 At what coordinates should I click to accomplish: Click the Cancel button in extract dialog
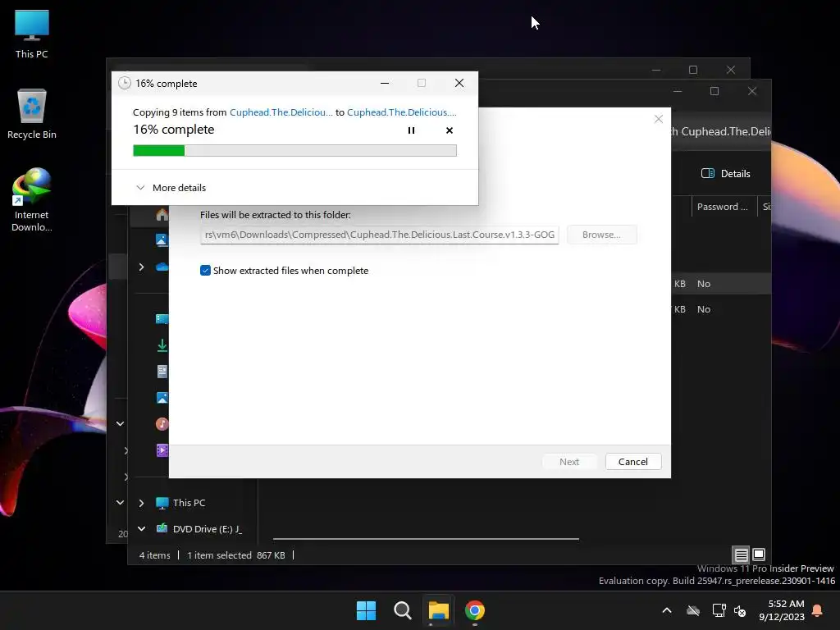[633, 462]
